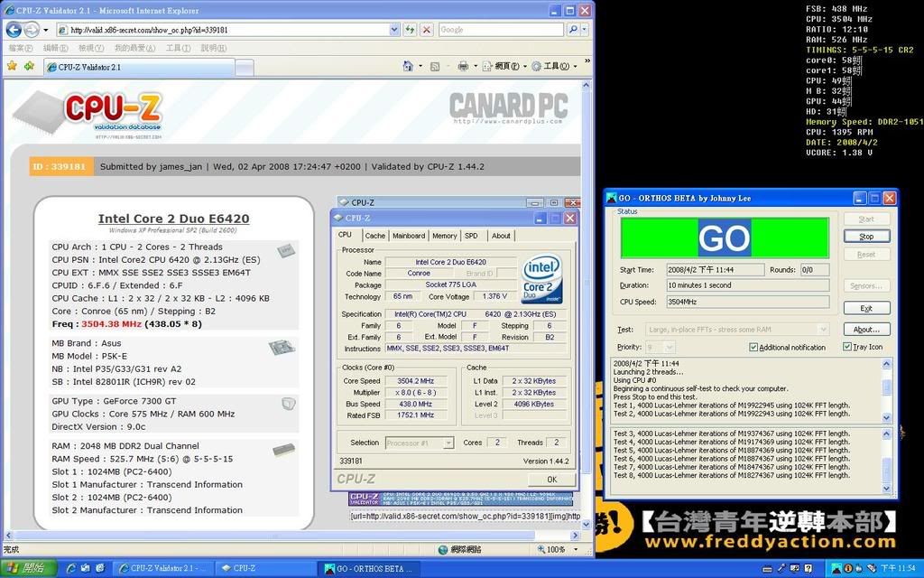The height and width of the screenshot is (578, 924).
Task: Expand the address bar URL history dropdown
Action: click(394, 30)
